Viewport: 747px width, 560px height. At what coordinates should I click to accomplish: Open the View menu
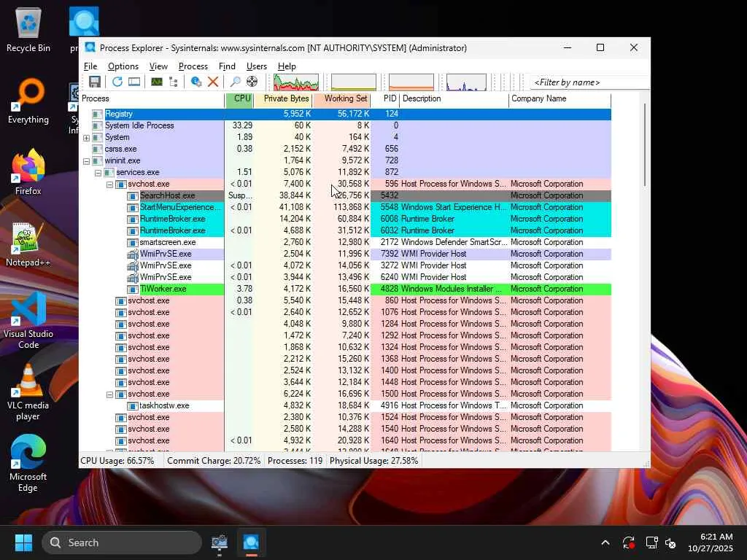(x=158, y=66)
